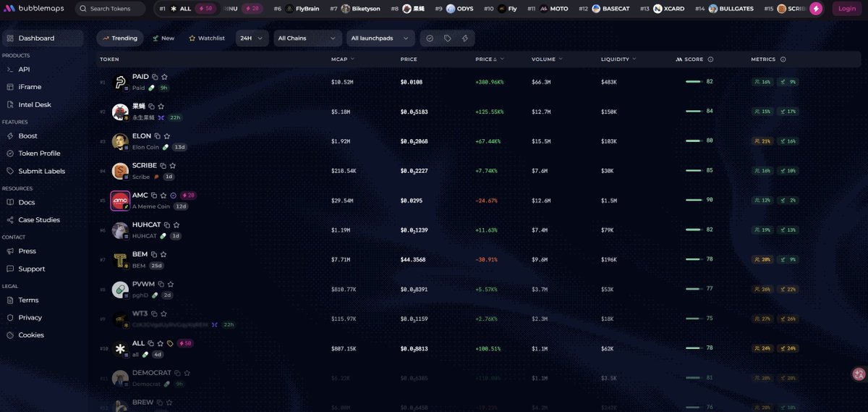Click the ALL boost 50 badge in table
868x412 pixels.
(184, 343)
